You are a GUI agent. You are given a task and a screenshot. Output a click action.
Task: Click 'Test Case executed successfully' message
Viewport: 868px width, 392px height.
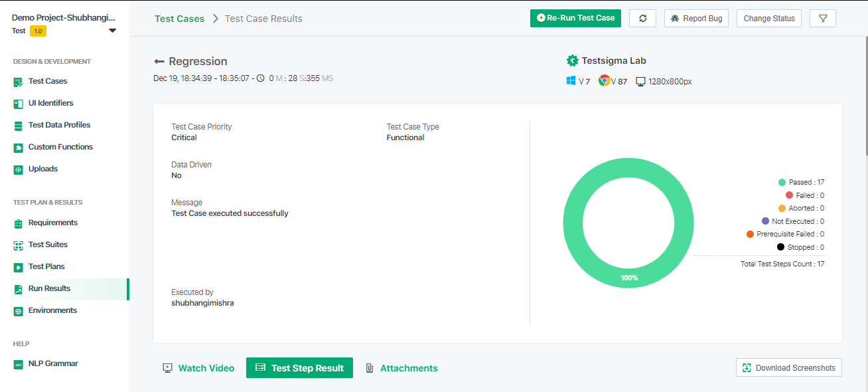click(x=230, y=213)
